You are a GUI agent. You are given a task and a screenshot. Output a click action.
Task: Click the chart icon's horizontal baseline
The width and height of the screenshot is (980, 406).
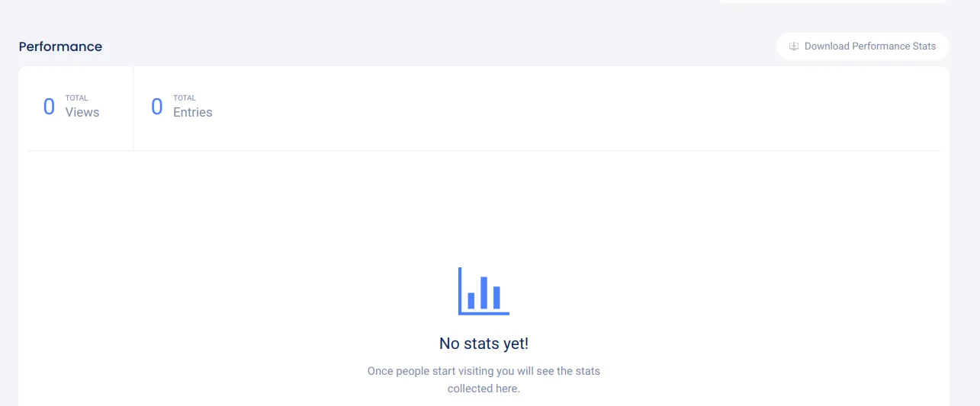484,313
